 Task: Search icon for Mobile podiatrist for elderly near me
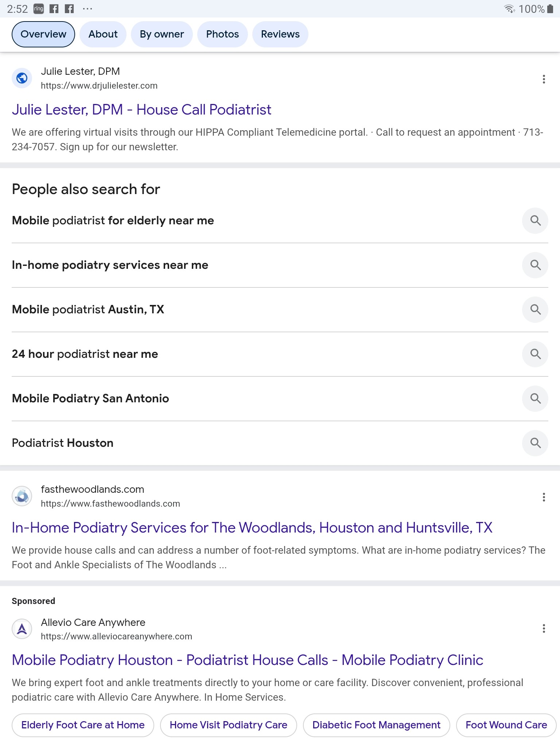(x=535, y=221)
